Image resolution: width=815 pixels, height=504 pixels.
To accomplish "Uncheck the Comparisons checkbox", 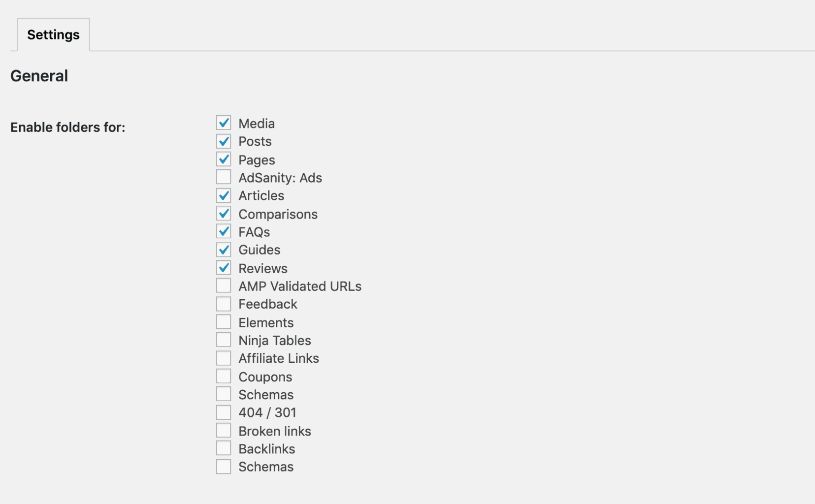I will coord(224,214).
